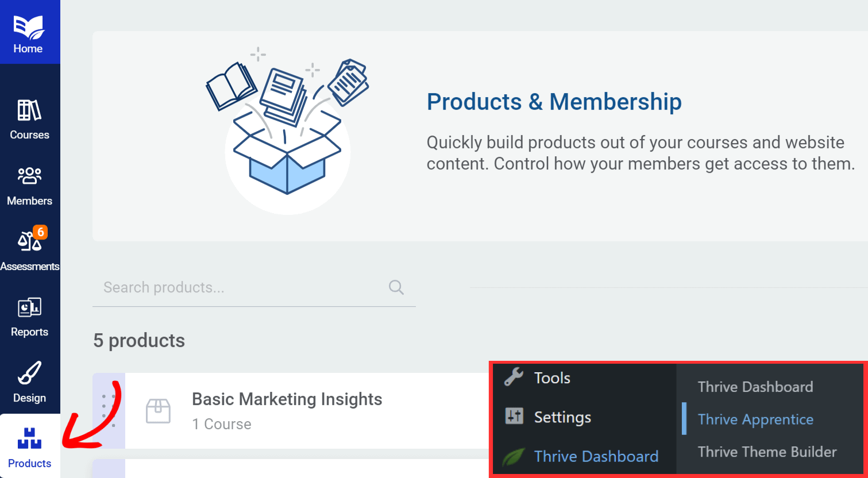Focus the Search products field
Image resolution: width=868 pixels, height=478 pixels.
(254, 288)
